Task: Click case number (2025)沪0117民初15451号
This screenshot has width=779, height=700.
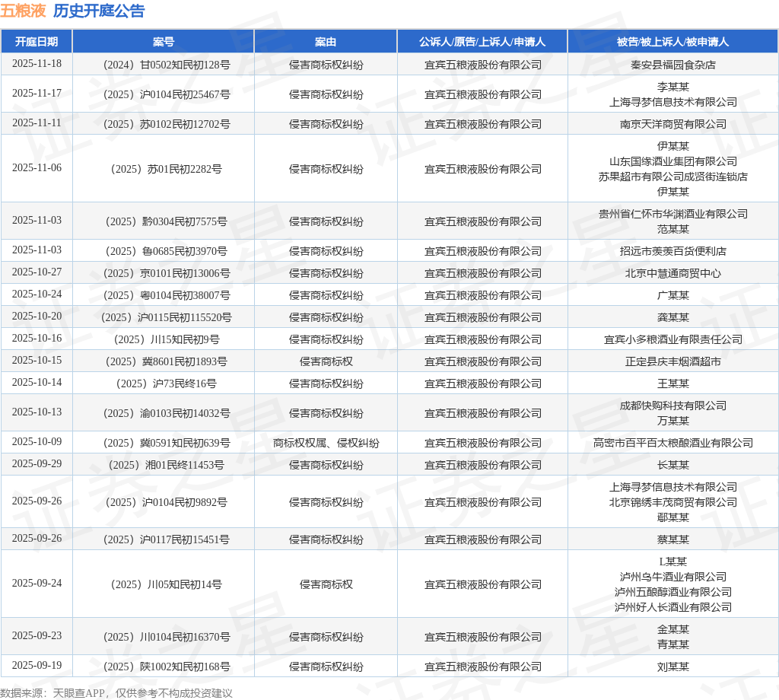Action: [167, 539]
